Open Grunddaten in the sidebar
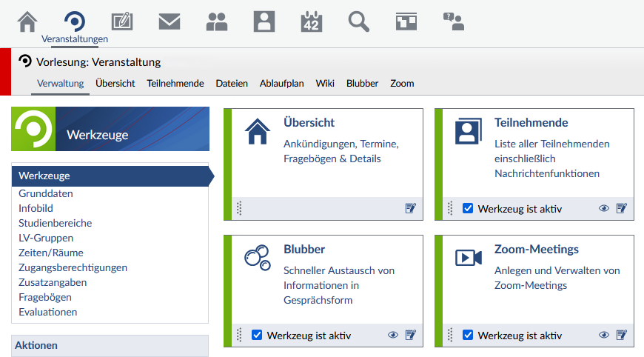Viewport: 644px width, 357px height. pos(46,193)
